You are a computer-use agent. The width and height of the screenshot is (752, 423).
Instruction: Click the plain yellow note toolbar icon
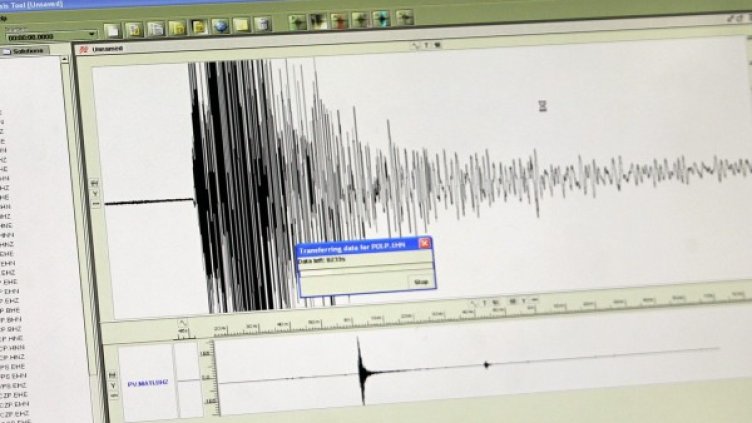[x=241, y=25]
